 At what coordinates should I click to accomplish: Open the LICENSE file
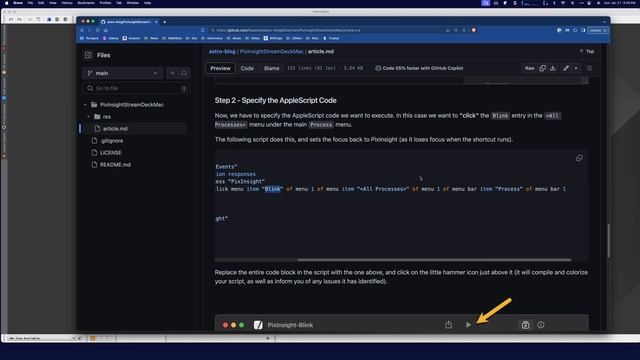pyautogui.click(x=111, y=153)
